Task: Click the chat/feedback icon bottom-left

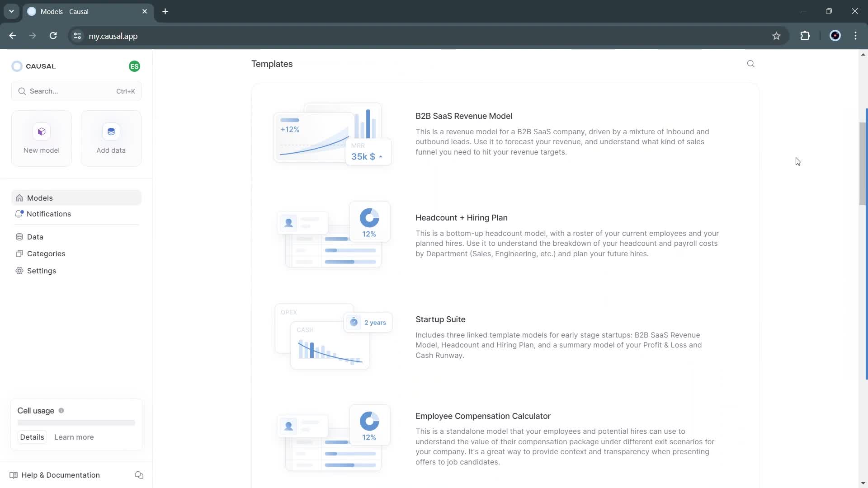Action: 139,475
